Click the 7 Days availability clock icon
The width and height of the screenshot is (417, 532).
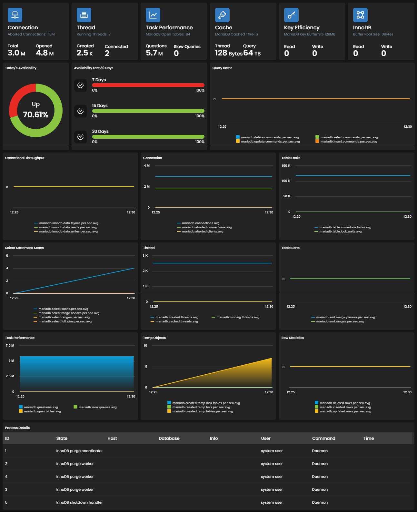click(x=81, y=85)
